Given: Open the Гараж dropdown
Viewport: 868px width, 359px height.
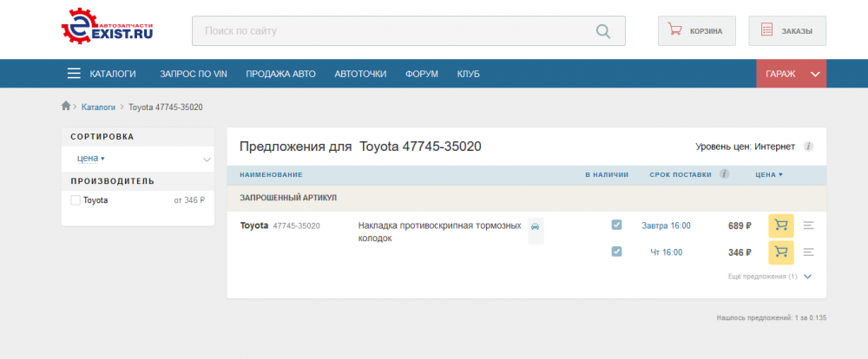Looking at the screenshot, I should pos(791,74).
